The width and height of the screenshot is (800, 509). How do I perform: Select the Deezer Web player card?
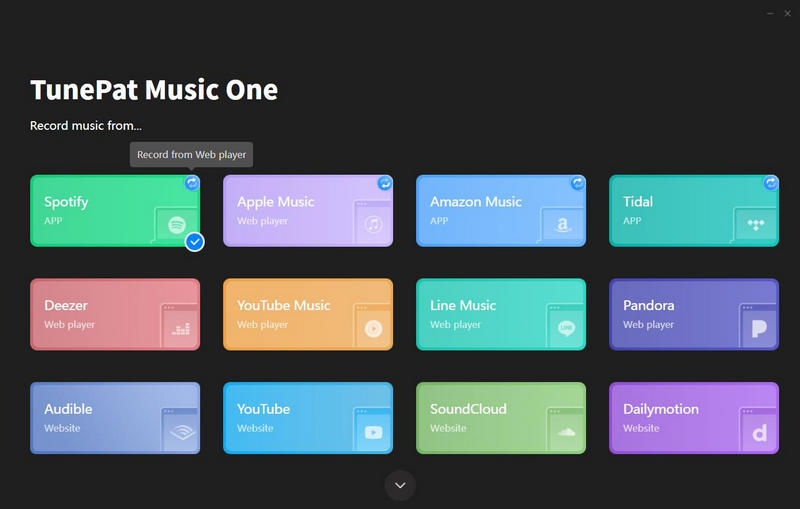point(115,314)
